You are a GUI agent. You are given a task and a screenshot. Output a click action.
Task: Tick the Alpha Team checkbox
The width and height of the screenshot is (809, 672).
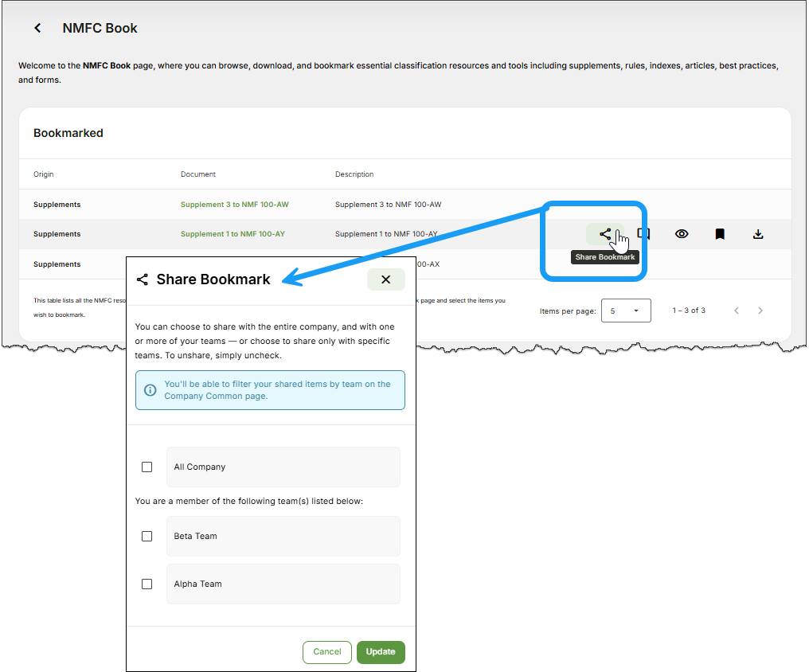(x=147, y=584)
